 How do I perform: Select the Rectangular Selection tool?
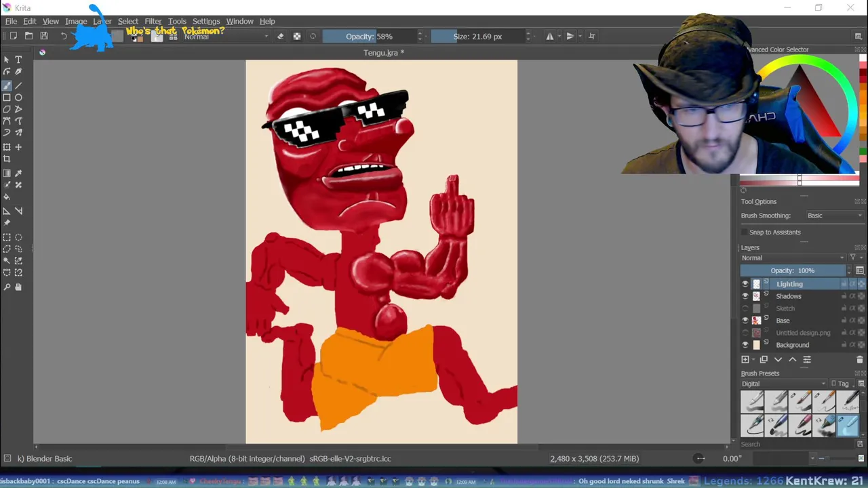(7, 237)
